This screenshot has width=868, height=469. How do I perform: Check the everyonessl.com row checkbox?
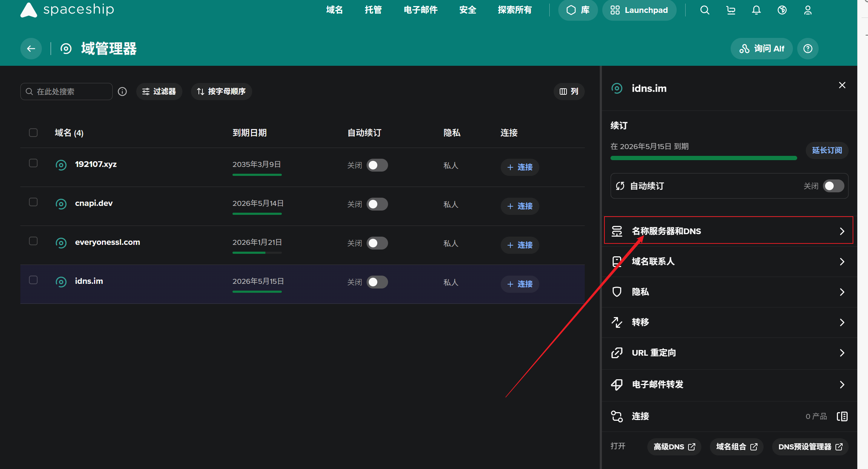[x=33, y=241]
